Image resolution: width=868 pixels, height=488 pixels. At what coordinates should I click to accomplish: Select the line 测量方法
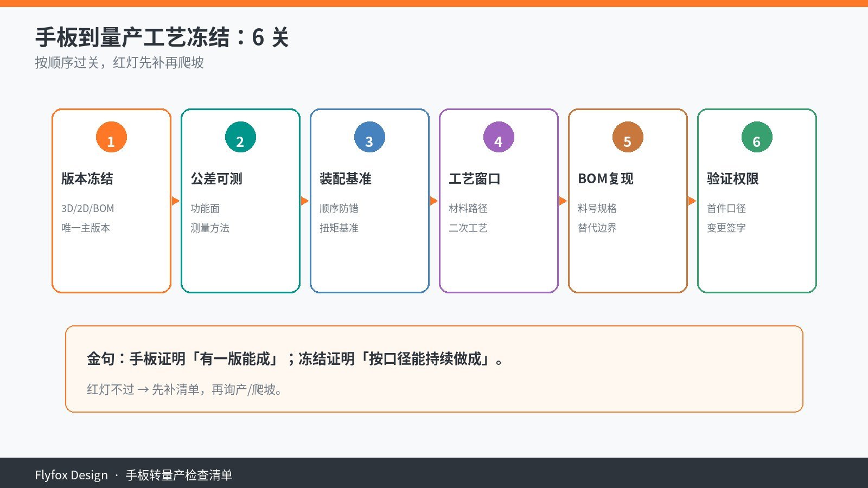point(210,228)
